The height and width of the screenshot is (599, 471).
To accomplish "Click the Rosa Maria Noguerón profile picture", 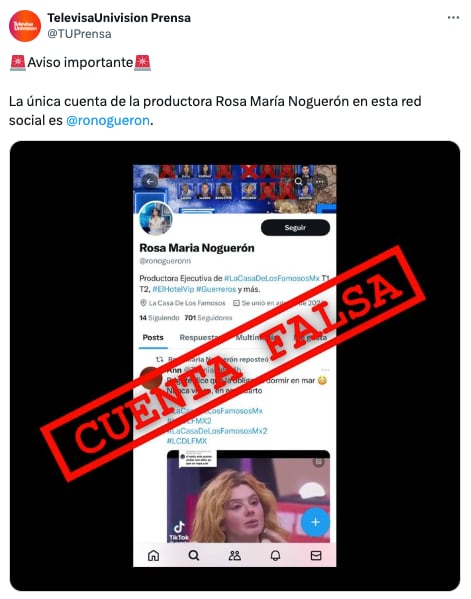I will point(155,218).
